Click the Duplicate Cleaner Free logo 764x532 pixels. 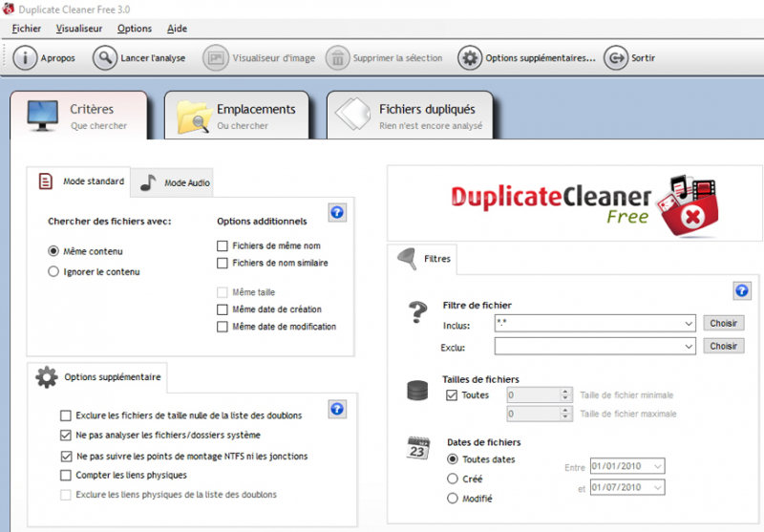click(x=584, y=204)
